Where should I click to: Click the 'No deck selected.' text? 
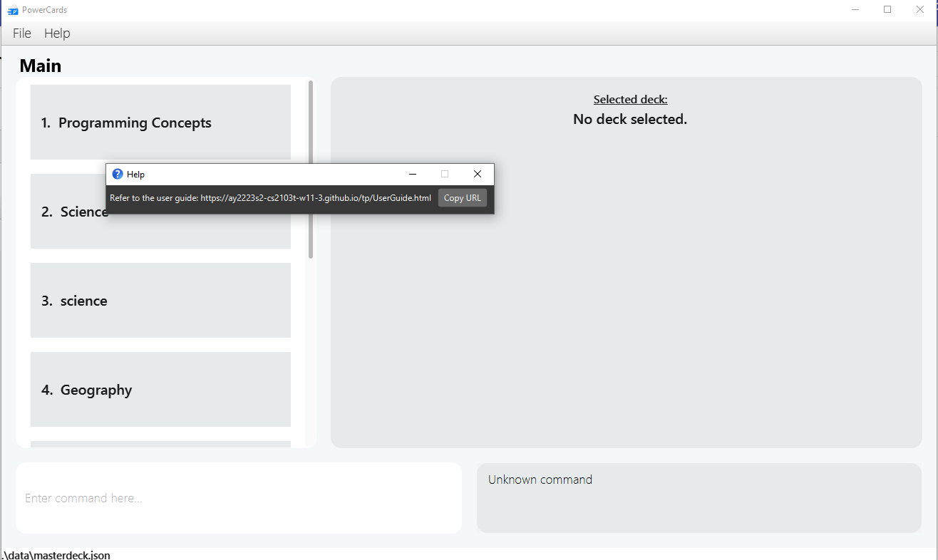pyautogui.click(x=630, y=119)
